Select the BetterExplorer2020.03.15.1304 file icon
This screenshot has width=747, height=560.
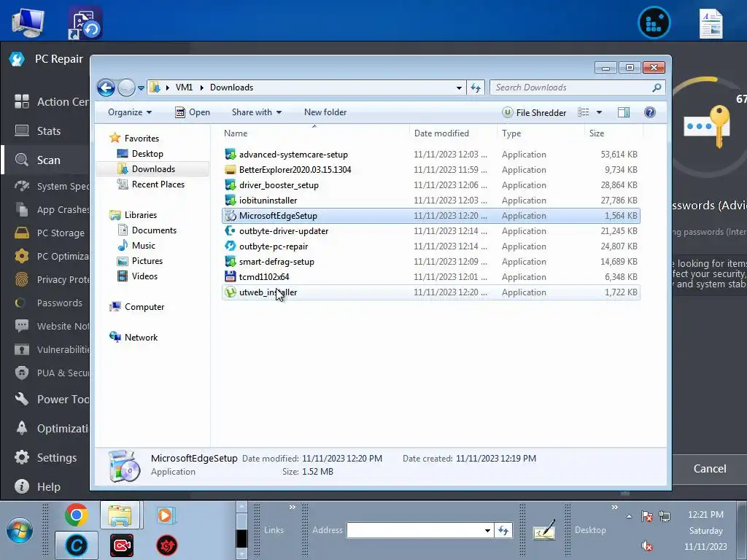(230, 169)
